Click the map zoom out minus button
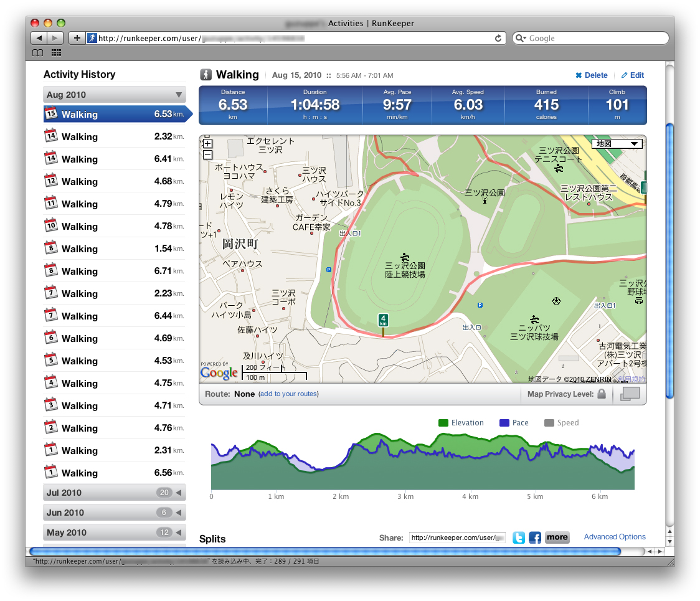This screenshot has width=700, height=601. pos(208,154)
